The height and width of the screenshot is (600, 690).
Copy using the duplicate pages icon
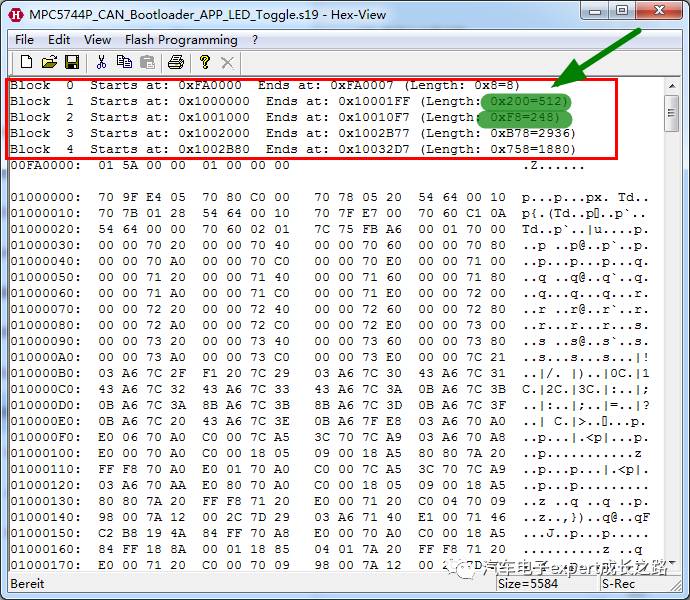pos(125,62)
